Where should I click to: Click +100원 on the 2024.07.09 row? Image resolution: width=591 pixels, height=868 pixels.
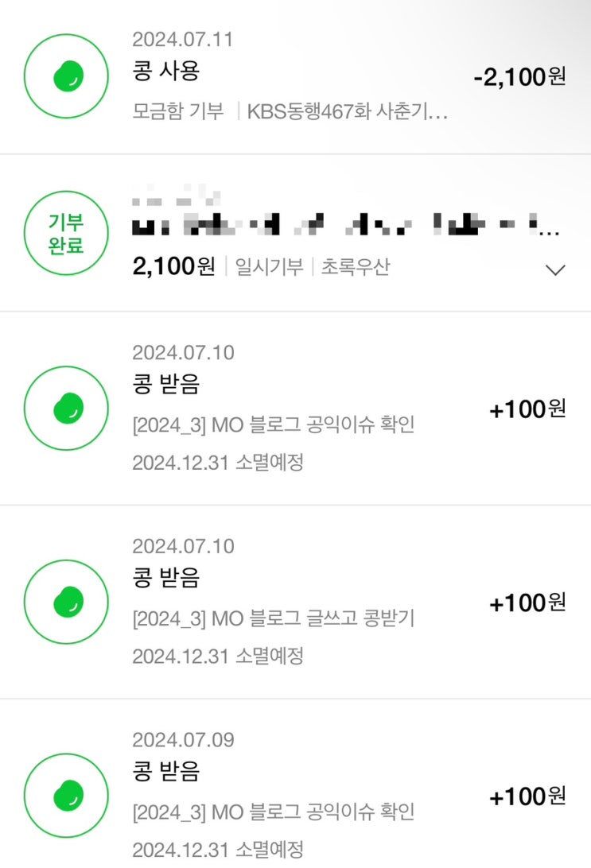point(527,796)
